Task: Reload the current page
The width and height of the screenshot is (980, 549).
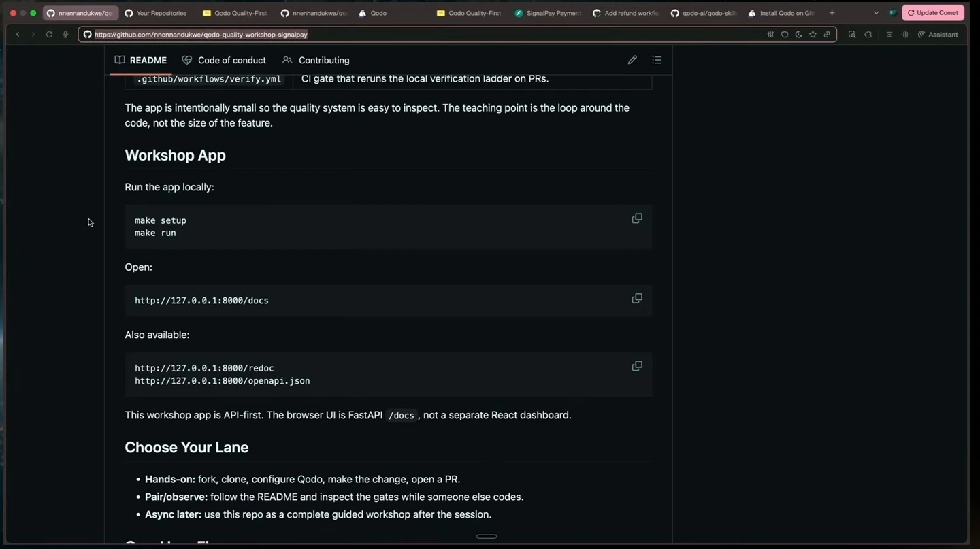Action: (x=49, y=35)
